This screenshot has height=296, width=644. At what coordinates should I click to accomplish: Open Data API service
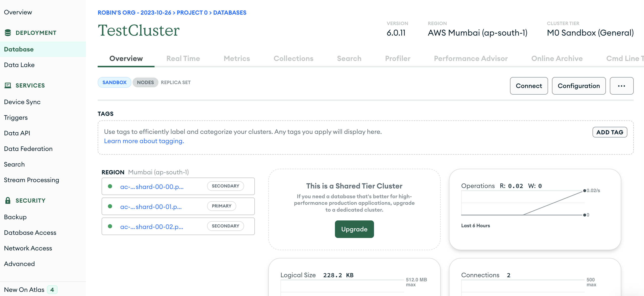coord(17,133)
